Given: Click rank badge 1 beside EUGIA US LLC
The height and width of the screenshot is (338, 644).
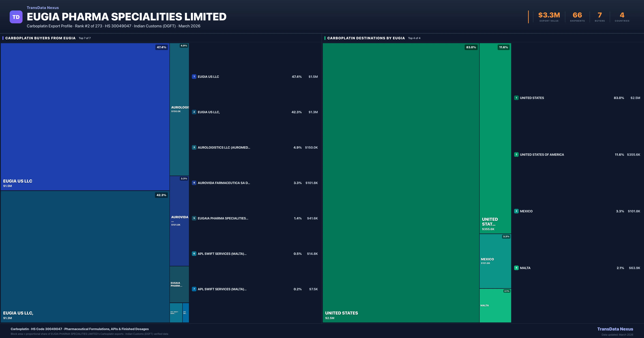Looking at the screenshot, I should click(x=194, y=76).
